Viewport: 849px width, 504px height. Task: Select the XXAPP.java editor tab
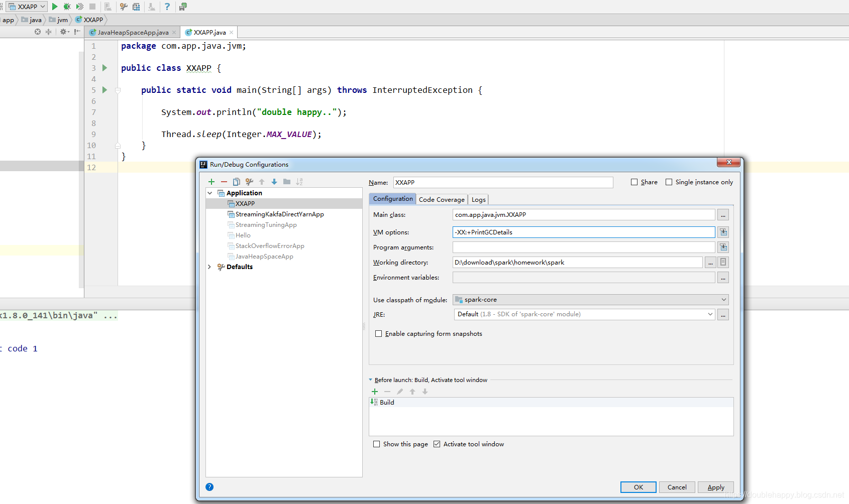(x=209, y=33)
